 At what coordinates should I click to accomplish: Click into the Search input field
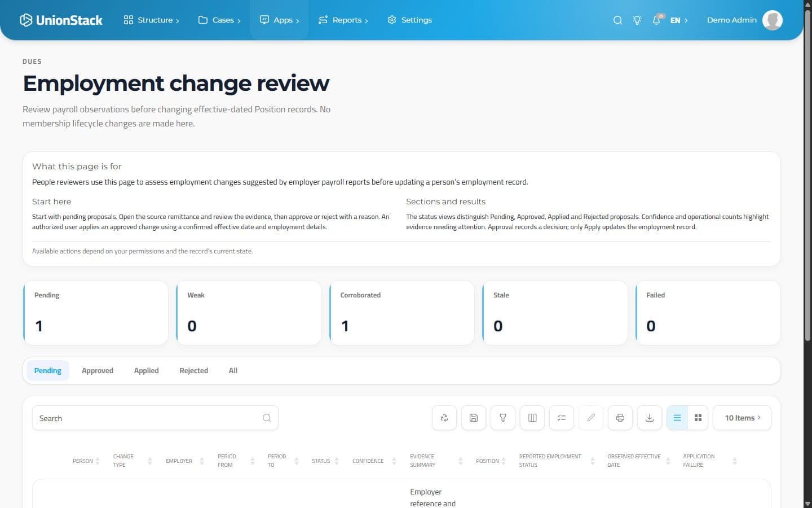tap(155, 418)
